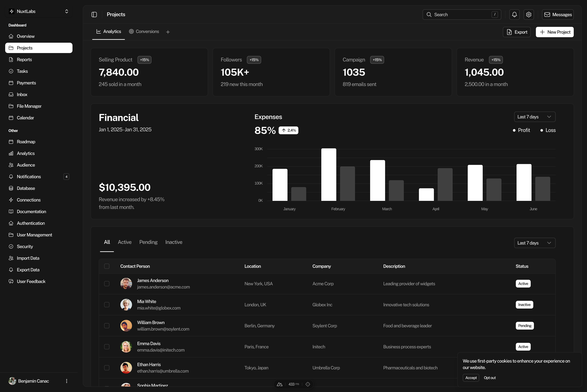Open the Database section in the sidebar

coord(26,188)
